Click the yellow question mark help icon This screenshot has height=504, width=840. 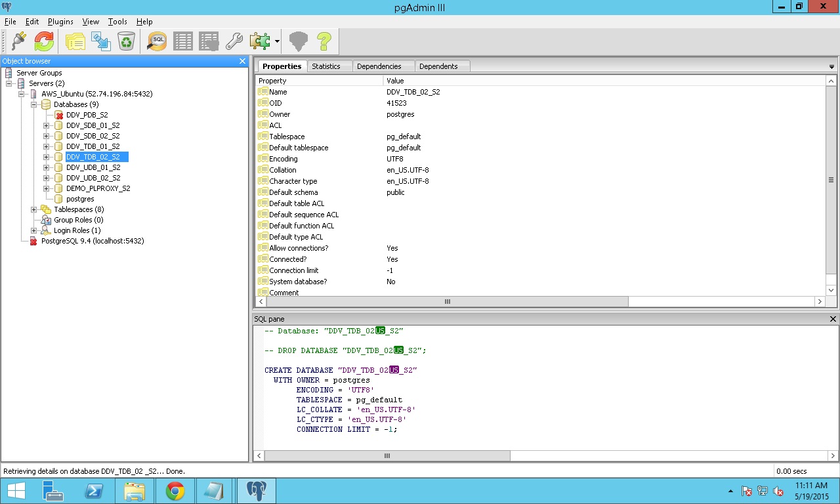tap(324, 41)
